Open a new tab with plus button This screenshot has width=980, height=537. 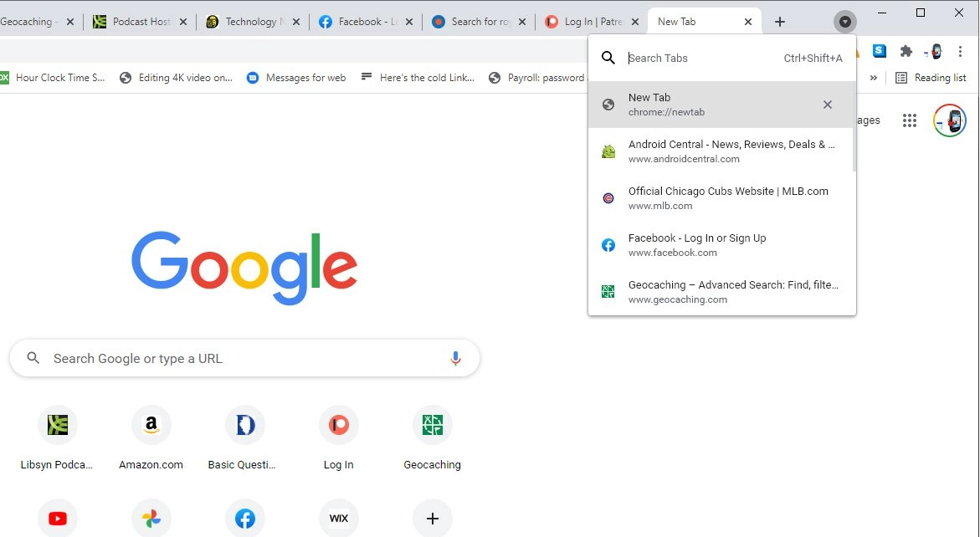pos(779,22)
